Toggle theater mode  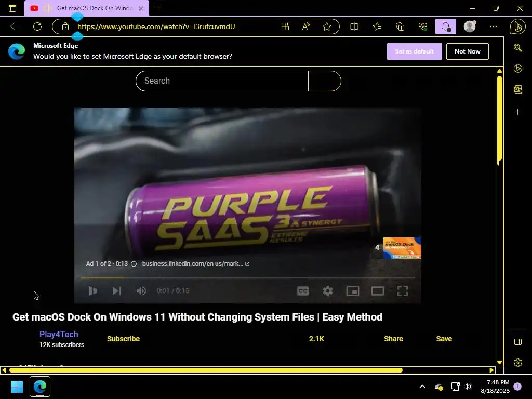[x=377, y=291]
